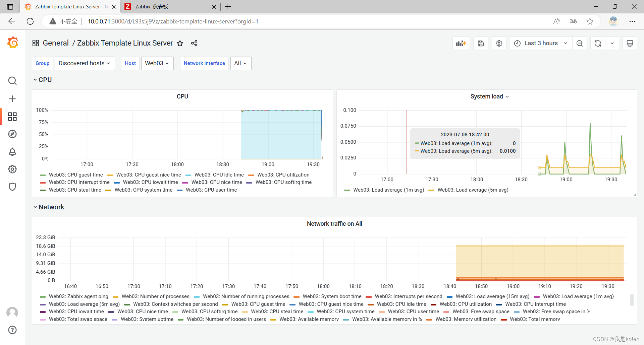Open the Last 3 hours time picker
644x345 pixels.
click(541, 43)
